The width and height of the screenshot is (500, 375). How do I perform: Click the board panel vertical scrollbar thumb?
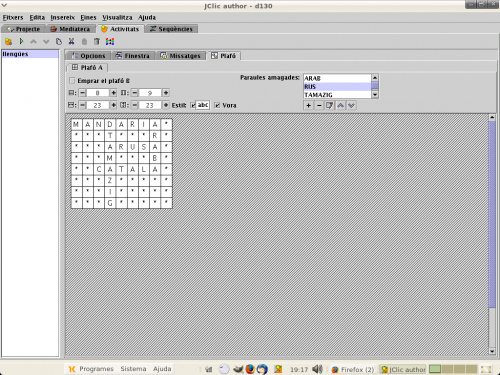tap(492, 214)
